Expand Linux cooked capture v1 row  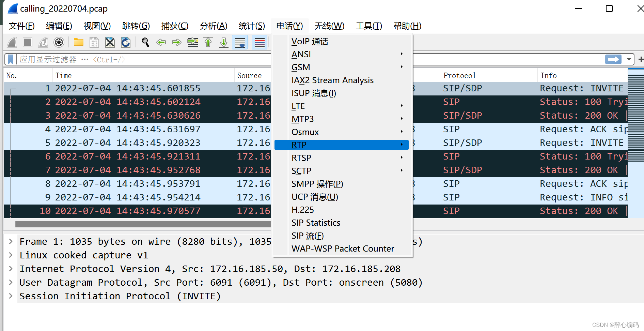(11, 255)
